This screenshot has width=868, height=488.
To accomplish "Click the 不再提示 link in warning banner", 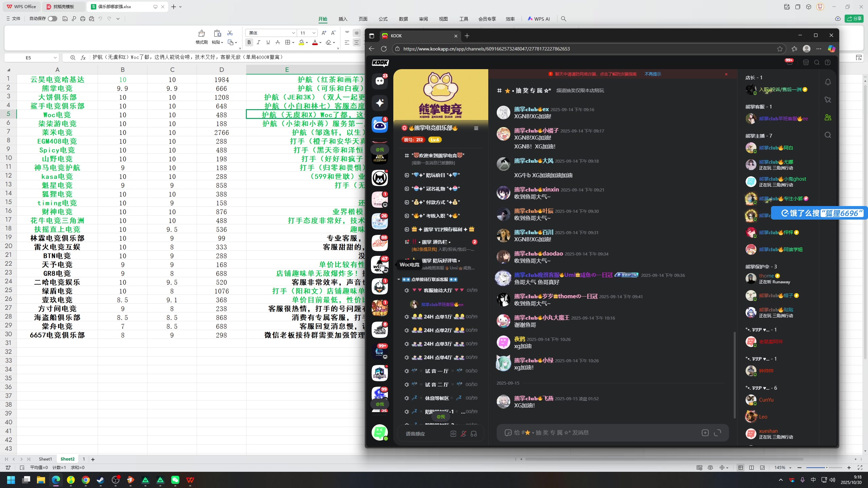I will (x=652, y=74).
